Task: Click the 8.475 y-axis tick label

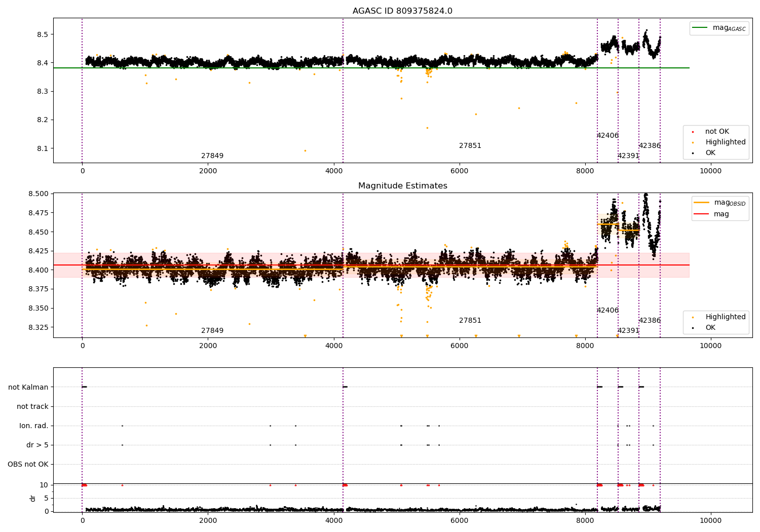Action: (x=39, y=213)
